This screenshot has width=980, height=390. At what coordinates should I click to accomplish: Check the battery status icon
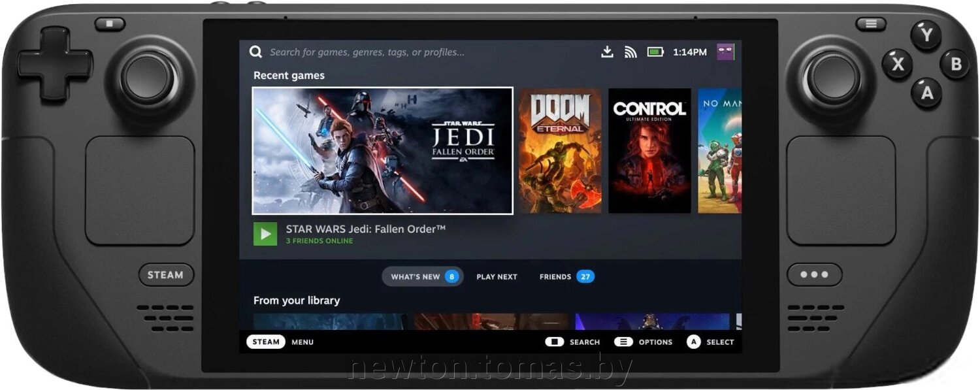tap(655, 52)
